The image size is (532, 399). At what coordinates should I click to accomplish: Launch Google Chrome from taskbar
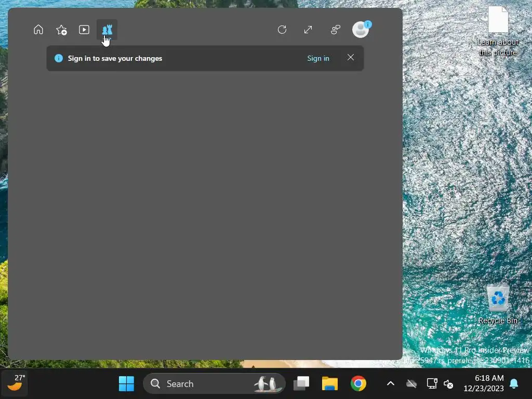pyautogui.click(x=358, y=384)
